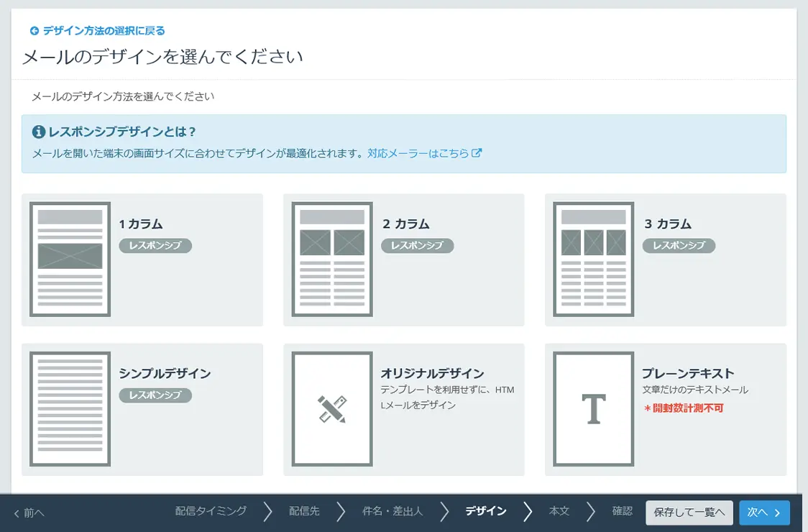Select the 2カラム layout thumbnail
The height and width of the screenshot is (532, 808).
[x=332, y=260]
